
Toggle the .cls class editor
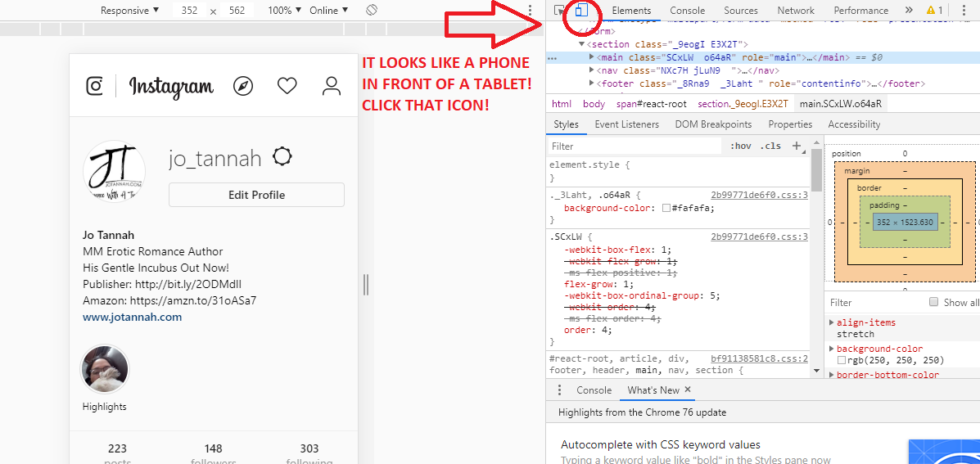pos(770,146)
